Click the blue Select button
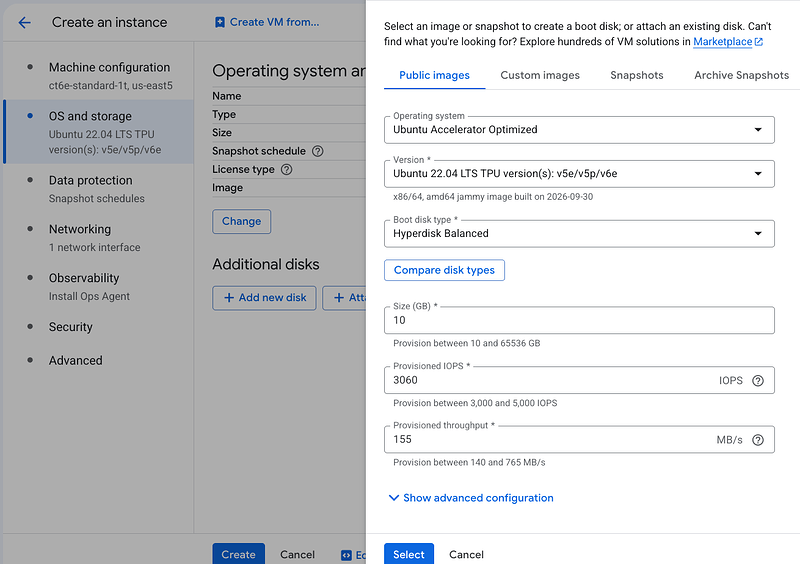The height and width of the screenshot is (564, 800). [x=409, y=554]
